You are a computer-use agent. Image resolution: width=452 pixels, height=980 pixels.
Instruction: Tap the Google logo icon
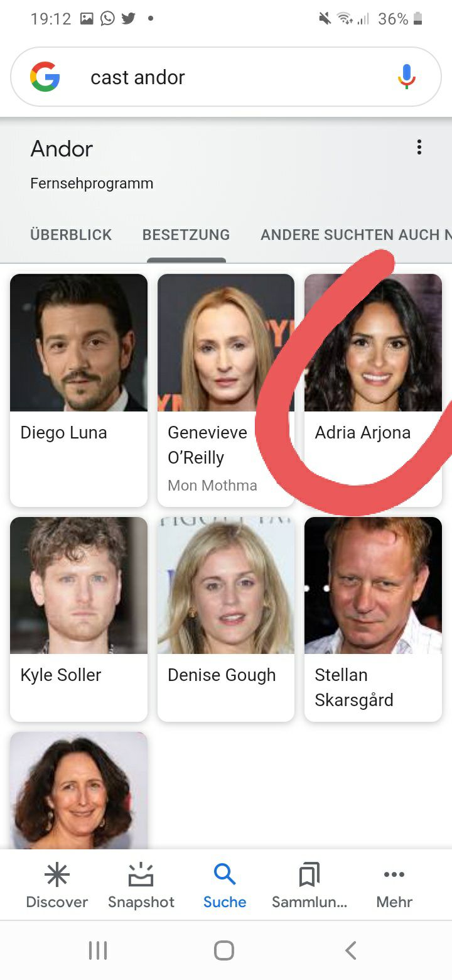pos(45,77)
